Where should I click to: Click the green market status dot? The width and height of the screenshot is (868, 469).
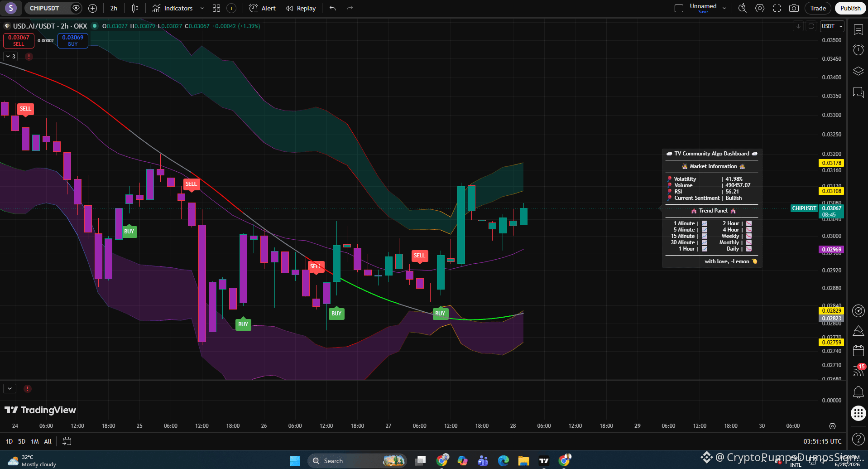(x=95, y=26)
